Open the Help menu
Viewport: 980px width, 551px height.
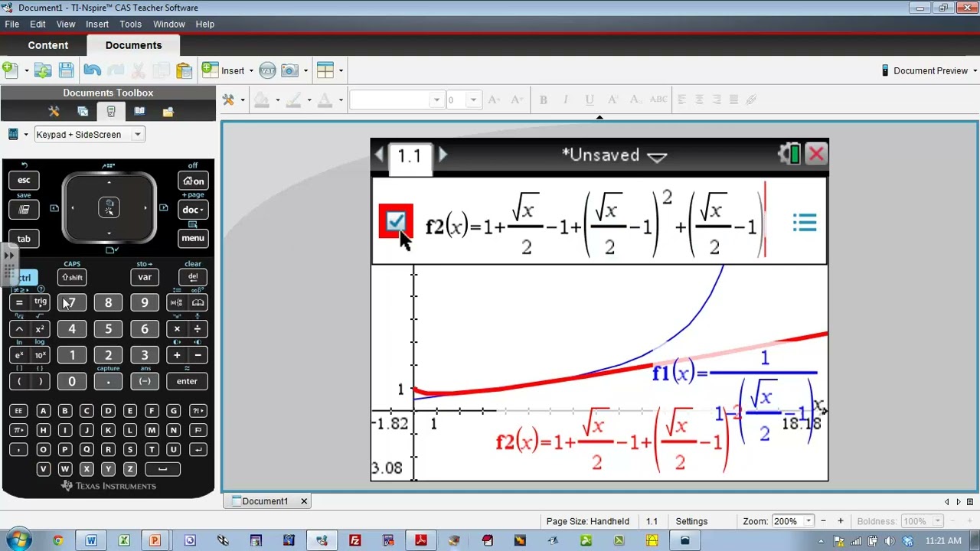coord(205,24)
